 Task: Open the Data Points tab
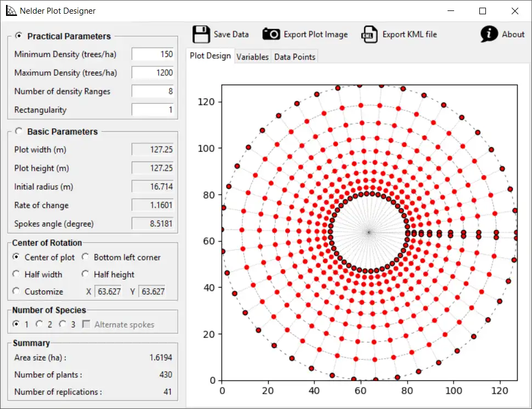click(295, 57)
